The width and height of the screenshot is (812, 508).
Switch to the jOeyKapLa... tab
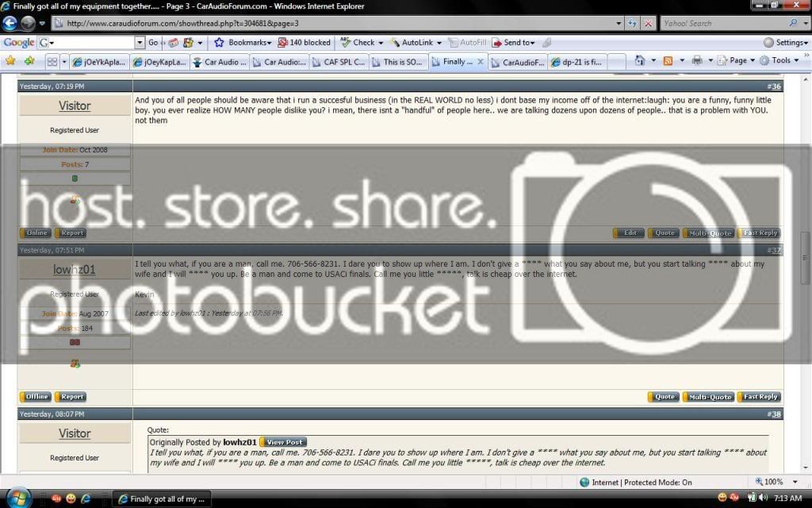point(159,62)
